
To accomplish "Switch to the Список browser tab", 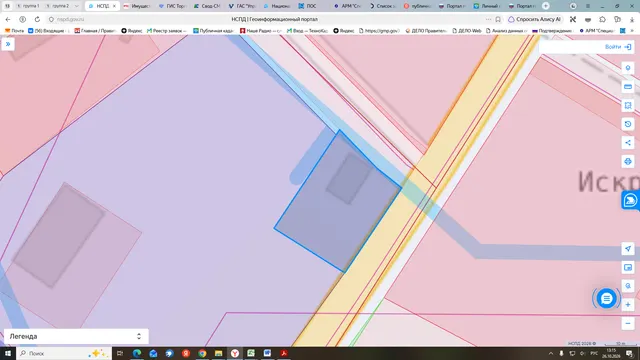I will (x=382, y=6).
